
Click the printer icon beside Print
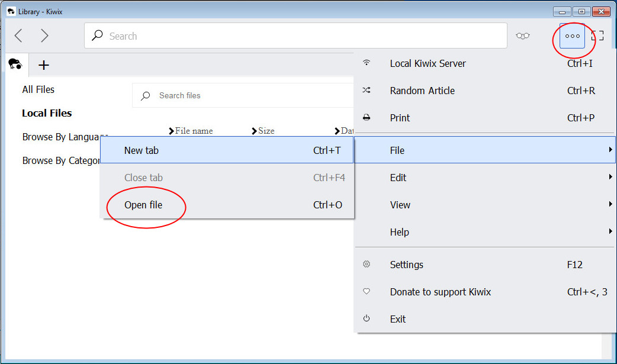367,117
